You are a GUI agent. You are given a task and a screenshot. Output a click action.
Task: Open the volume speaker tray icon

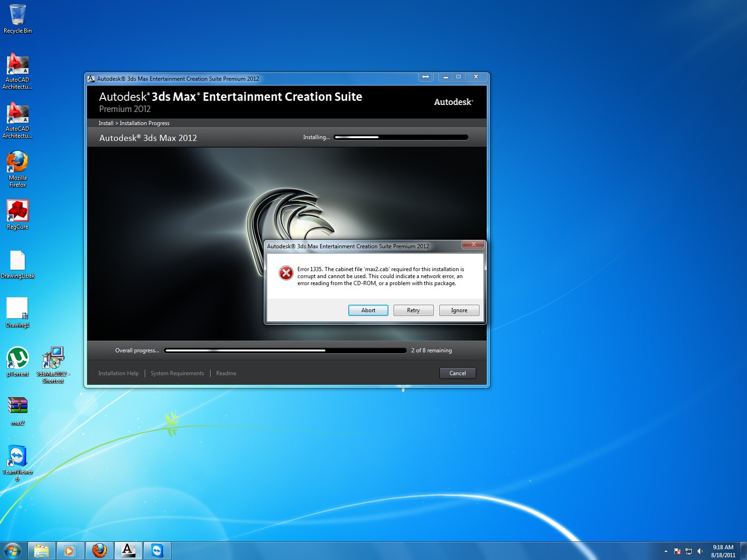[700, 551]
